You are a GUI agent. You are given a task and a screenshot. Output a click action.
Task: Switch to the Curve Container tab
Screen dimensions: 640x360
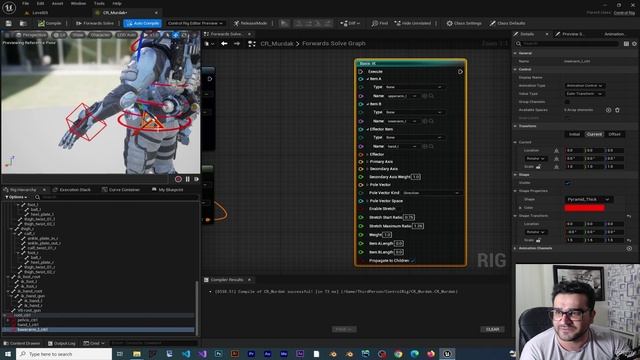point(121,190)
